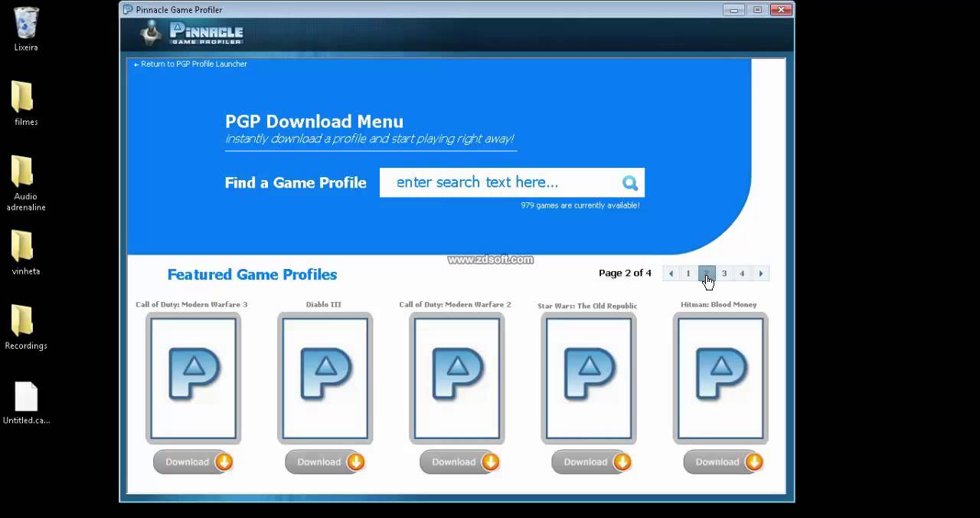Click Star Wars: The Old Republic title
Image resolution: width=980 pixels, height=518 pixels.
click(587, 306)
